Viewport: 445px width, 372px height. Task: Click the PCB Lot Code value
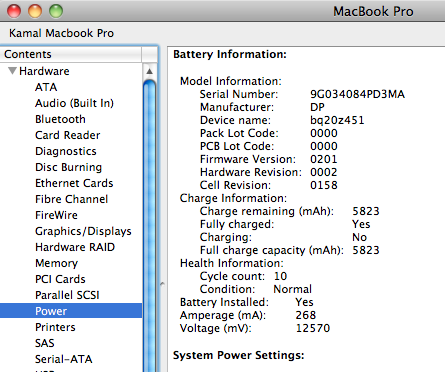point(324,146)
